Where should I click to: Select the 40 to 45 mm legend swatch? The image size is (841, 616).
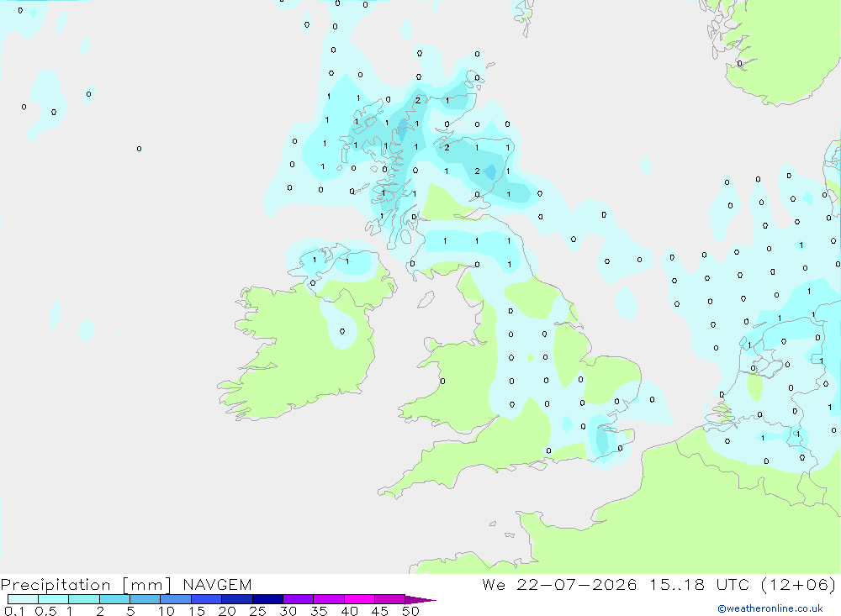(x=359, y=599)
